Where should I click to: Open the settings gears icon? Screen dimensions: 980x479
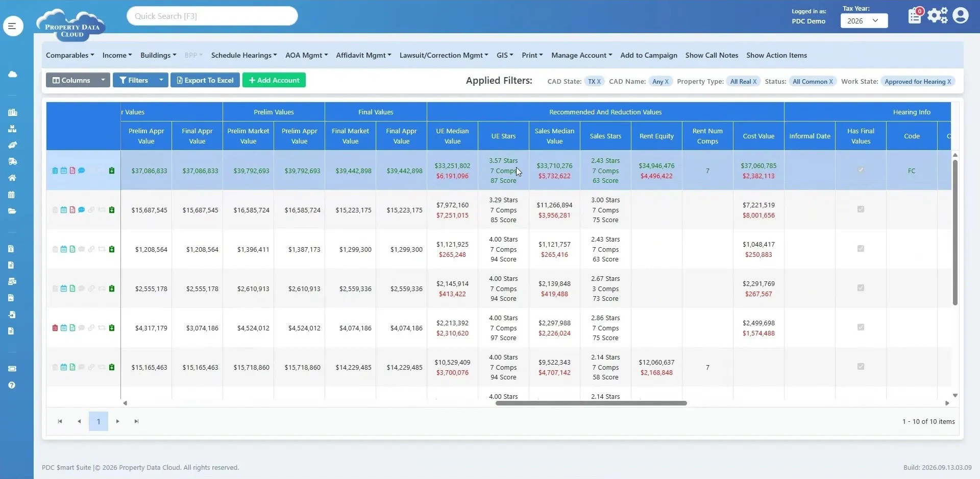point(938,15)
